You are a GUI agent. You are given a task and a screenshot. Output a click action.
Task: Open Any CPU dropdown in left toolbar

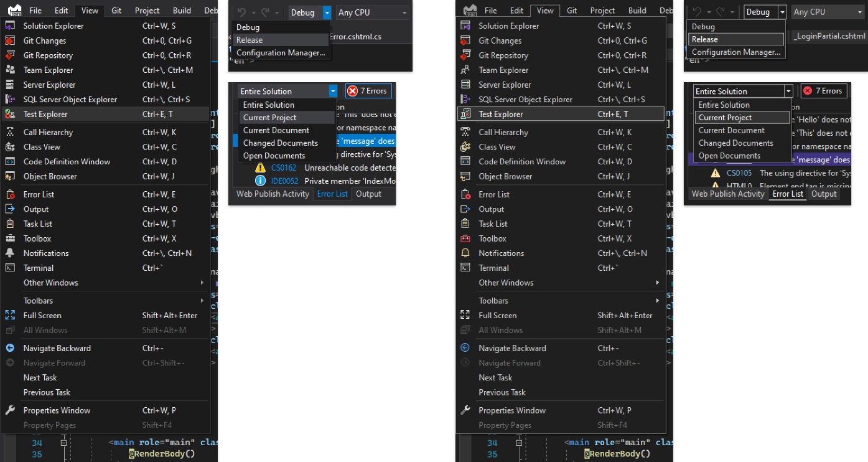pyautogui.click(x=372, y=12)
